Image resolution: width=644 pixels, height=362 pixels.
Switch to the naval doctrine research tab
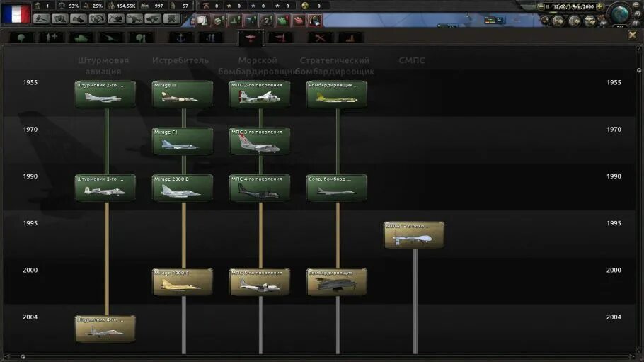click(x=211, y=38)
